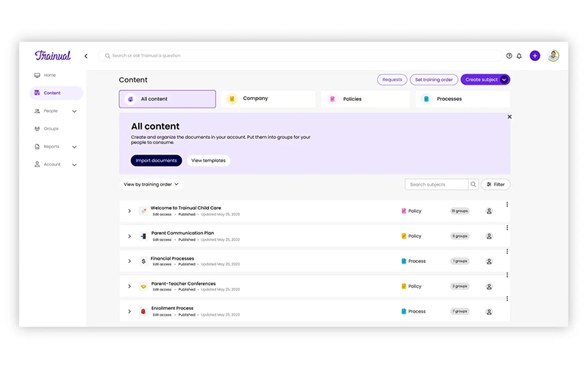Expand the People chevron
Screen dimensions: 588x368
pyautogui.click(x=74, y=111)
